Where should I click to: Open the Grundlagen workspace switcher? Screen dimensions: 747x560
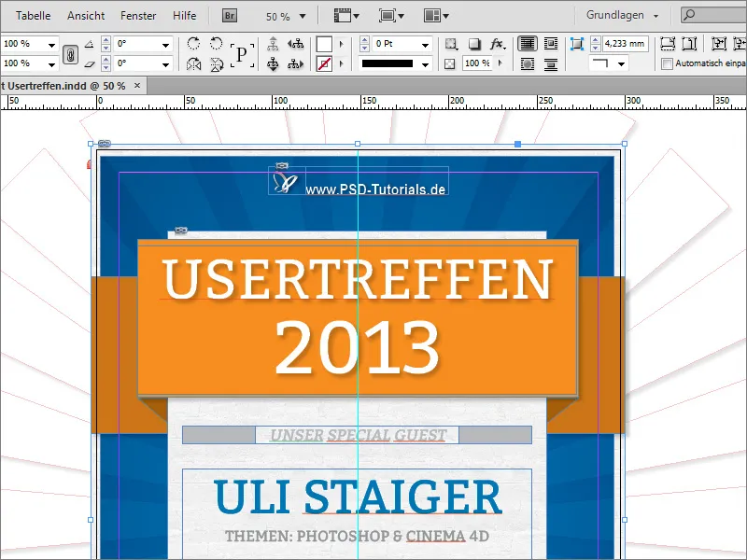(x=622, y=15)
